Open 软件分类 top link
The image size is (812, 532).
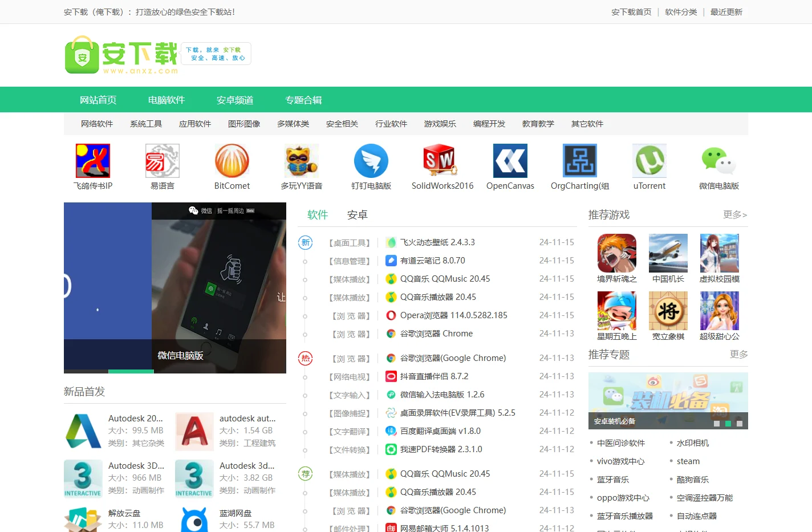681,12
